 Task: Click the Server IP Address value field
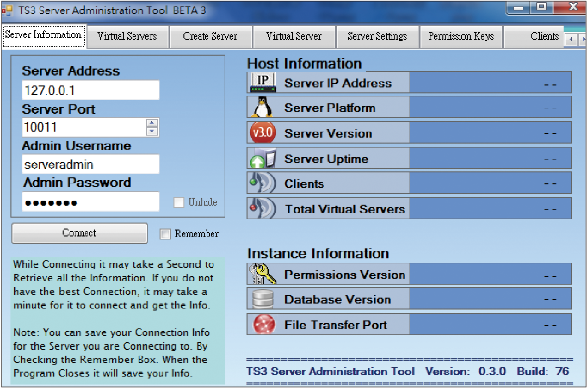tap(491, 82)
